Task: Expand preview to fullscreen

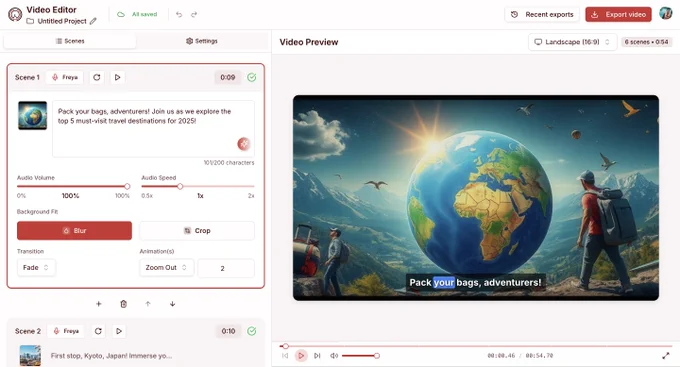Action: (x=666, y=356)
